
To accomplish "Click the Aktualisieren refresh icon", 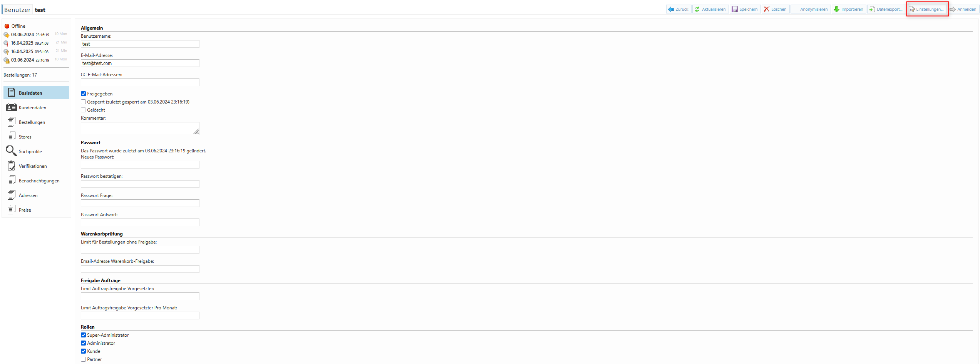I will pyautogui.click(x=697, y=9).
